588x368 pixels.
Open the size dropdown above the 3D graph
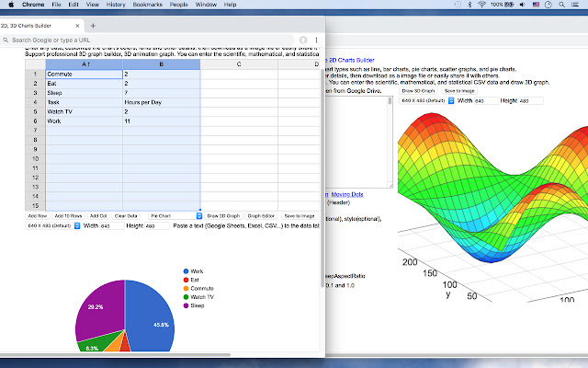coord(428,99)
